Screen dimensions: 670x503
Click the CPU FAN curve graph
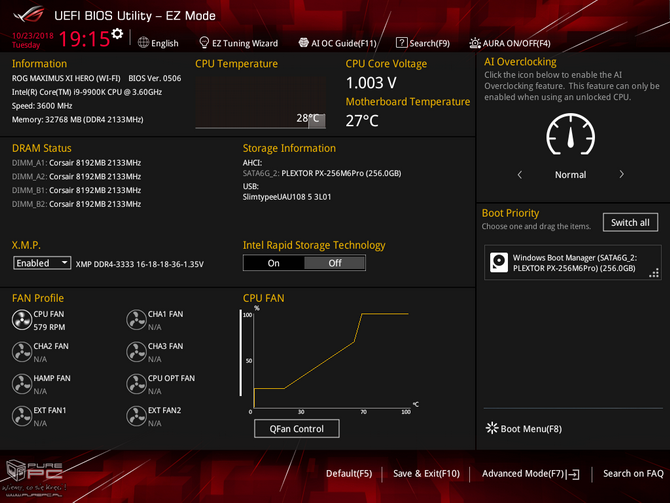[x=331, y=360]
